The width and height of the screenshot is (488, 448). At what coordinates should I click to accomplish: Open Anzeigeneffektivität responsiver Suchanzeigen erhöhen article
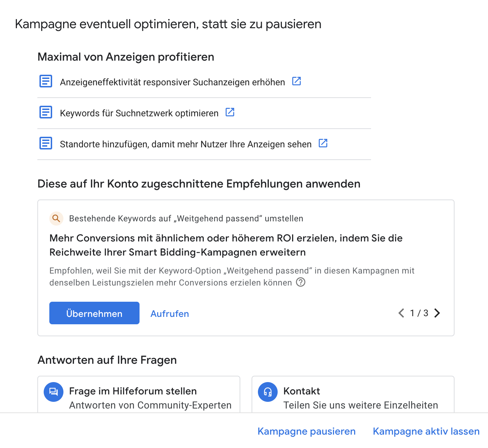(x=172, y=82)
